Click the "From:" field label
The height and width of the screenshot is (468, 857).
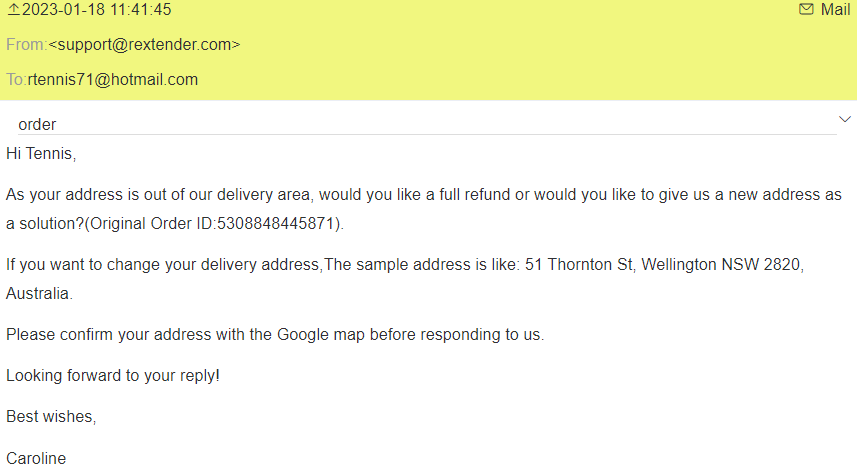pyautogui.click(x=26, y=45)
